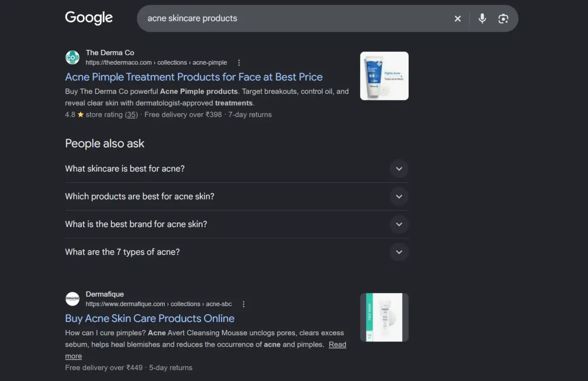Click 'Free delivery over ₹449' text
Image resolution: width=588 pixels, height=381 pixels.
tap(104, 368)
